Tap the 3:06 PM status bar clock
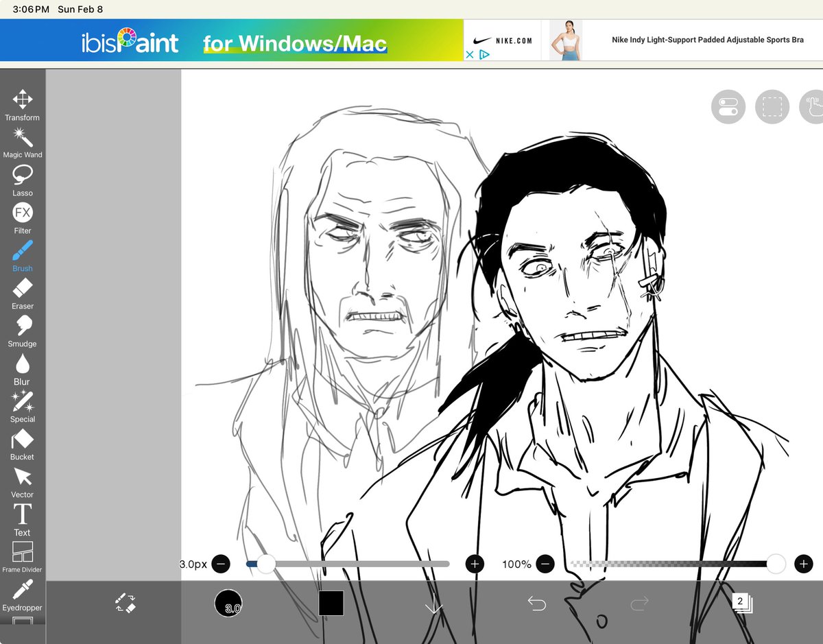The width and height of the screenshot is (823, 644). click(31, 10)
